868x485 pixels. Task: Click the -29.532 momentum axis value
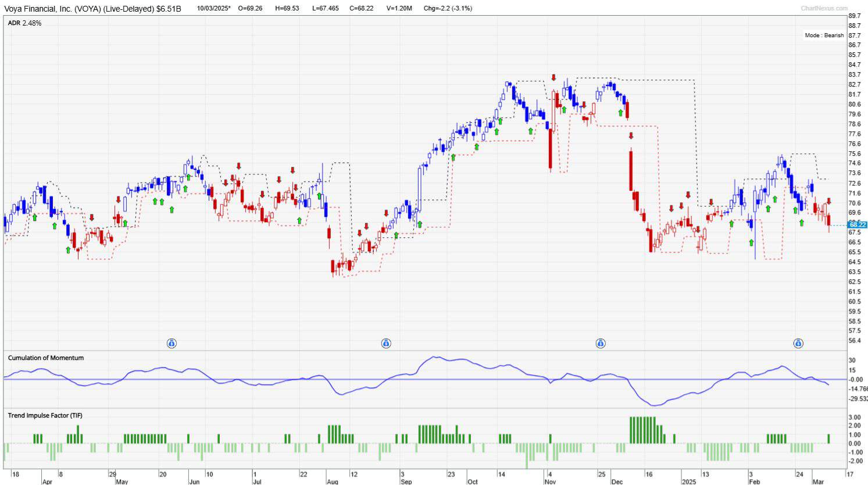tap(858, 399)
